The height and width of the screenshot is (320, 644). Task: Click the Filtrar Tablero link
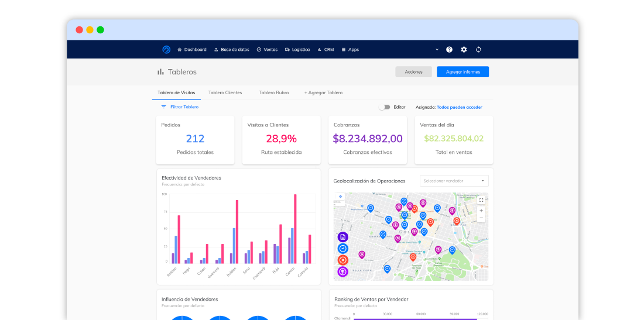(x=184, y=107)
